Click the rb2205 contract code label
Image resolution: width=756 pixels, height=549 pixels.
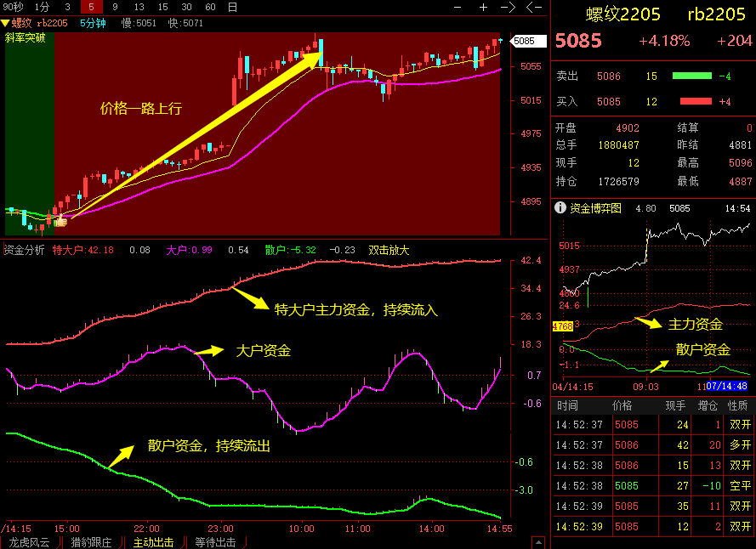pos(52,23)
